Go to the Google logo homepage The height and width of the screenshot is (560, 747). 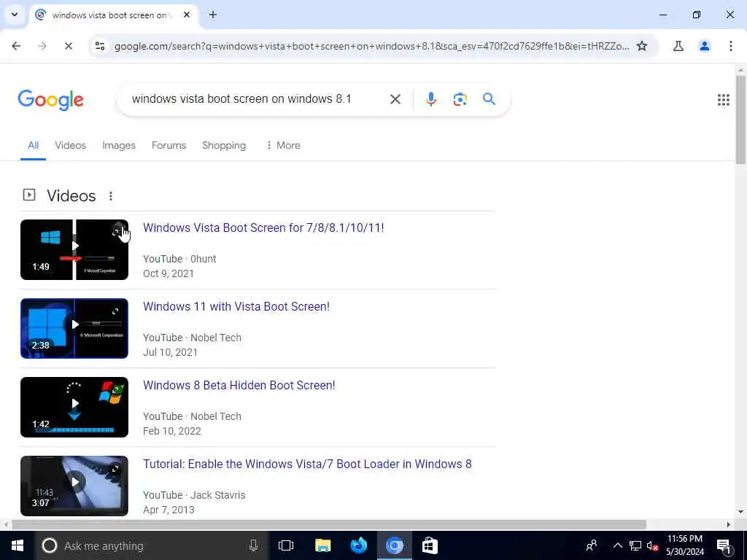pyautogui.click(x=50, y=100)
